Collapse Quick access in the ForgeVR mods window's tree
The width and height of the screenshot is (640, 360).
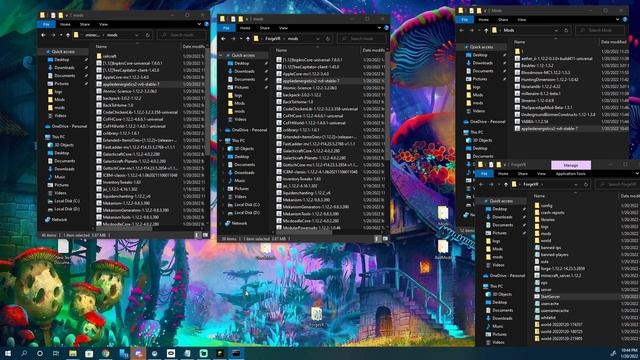[221, 55]
